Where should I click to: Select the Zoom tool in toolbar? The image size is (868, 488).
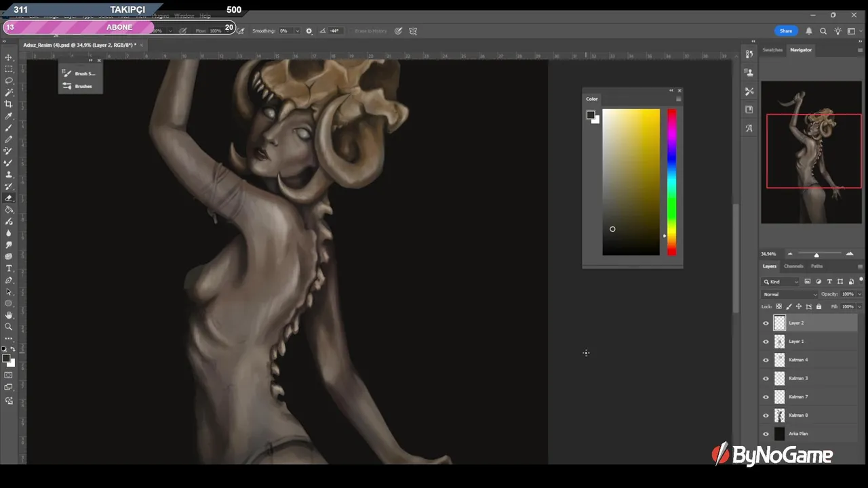tap(9, 327)
